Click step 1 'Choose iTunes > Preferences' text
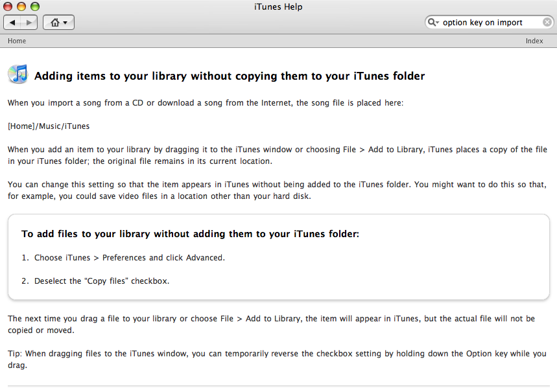Screen dimensions: 557x392 [130, 257]
